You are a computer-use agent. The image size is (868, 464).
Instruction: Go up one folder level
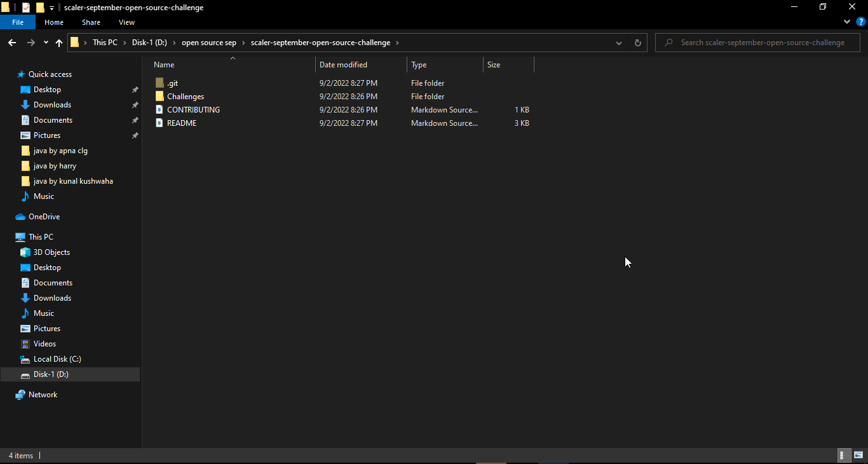58,42
